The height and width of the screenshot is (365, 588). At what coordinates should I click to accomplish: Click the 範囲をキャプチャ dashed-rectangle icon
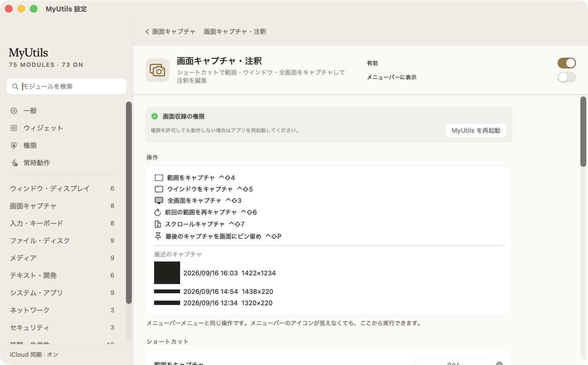pos(159,178)
